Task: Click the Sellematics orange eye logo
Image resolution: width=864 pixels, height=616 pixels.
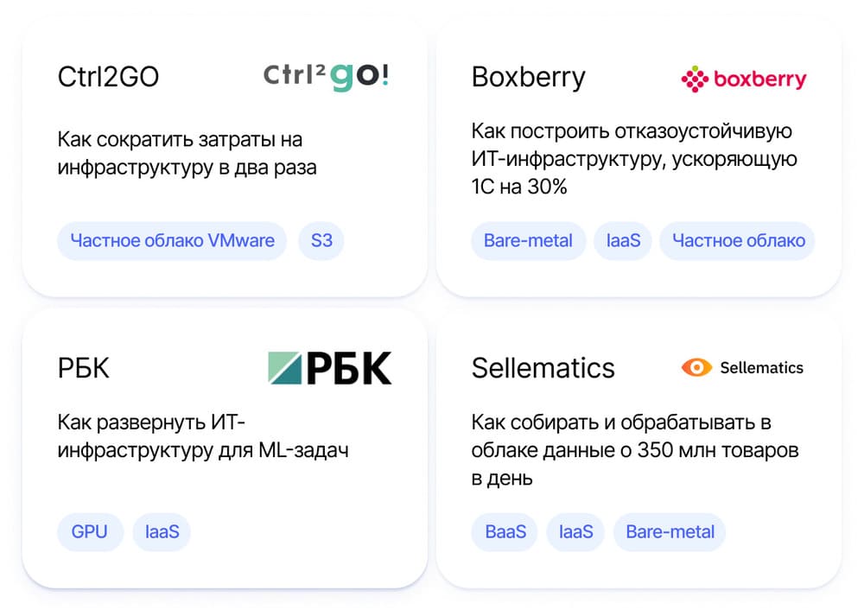Action: pos(742,367)
